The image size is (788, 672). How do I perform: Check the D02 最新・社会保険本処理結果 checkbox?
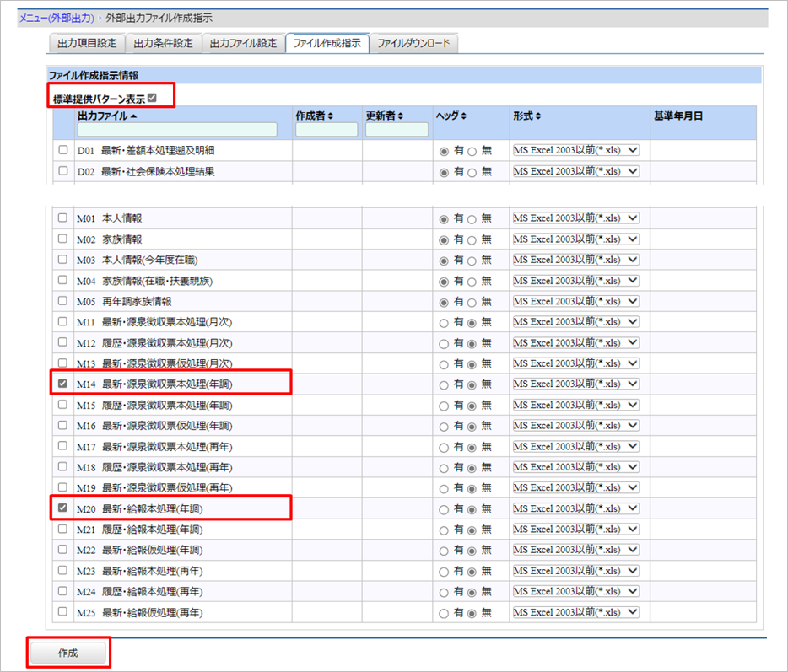62,171
